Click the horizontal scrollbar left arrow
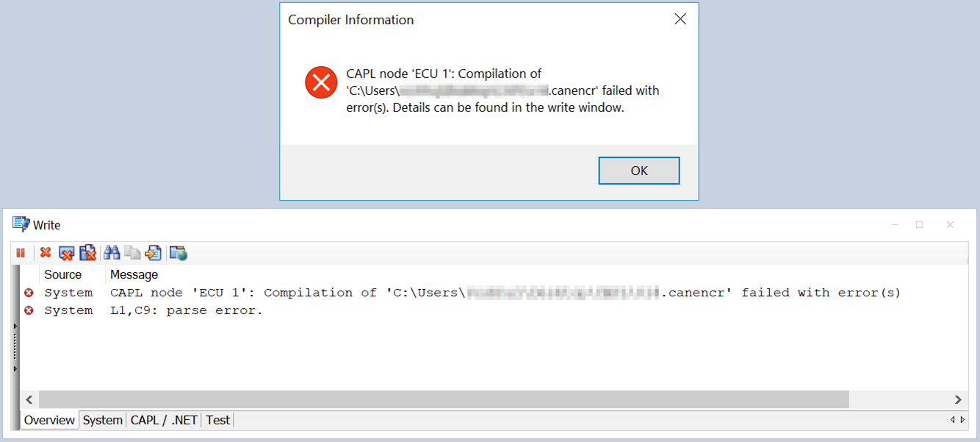 [29, 399]
